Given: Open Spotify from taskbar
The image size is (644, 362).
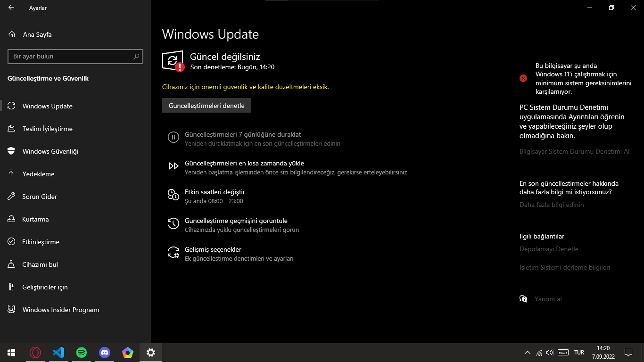Looking at the screenshot, I should (81, 353).
